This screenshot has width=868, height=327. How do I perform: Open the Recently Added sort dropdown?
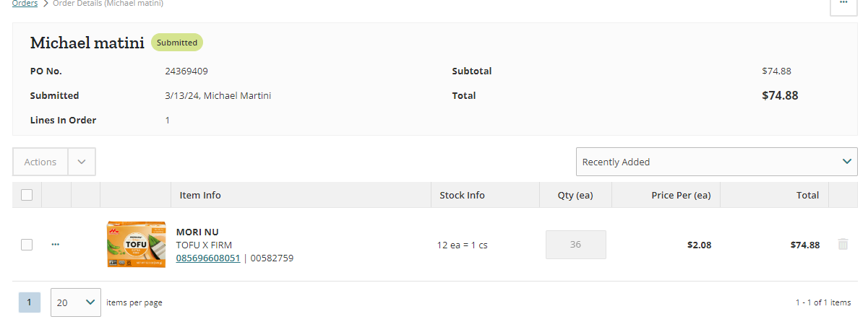pos(717,162)
